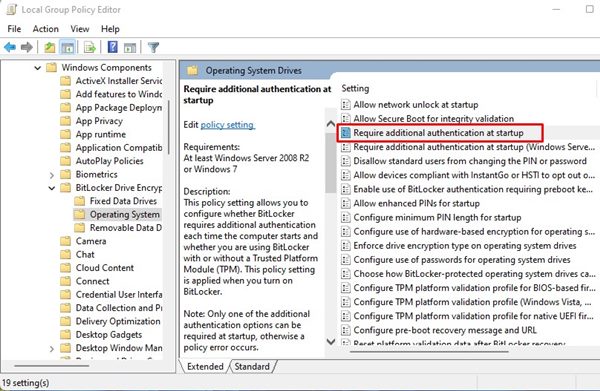Click the Forward arrow toolbar icon
Viewport: 600px width, 391px height.
coord(26,47)
